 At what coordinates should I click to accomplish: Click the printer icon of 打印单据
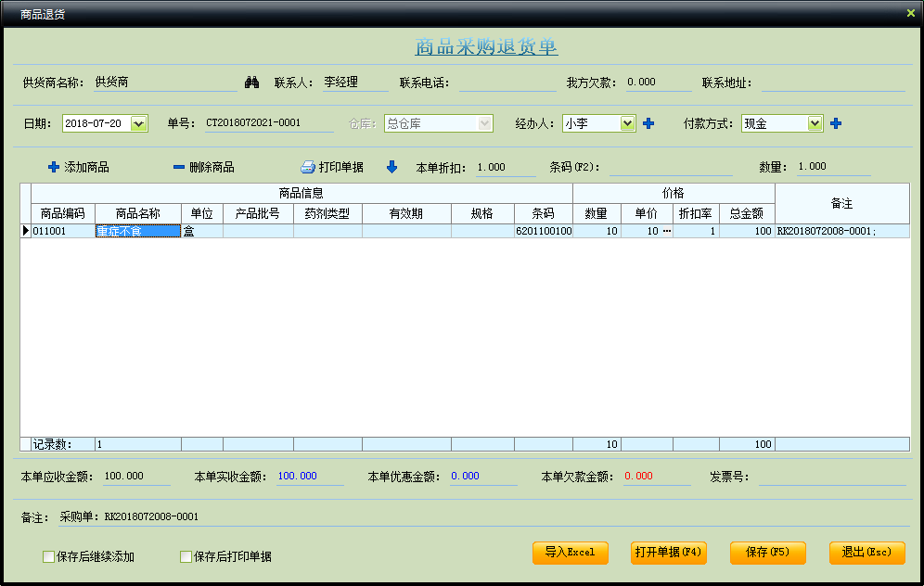point(308,167)
